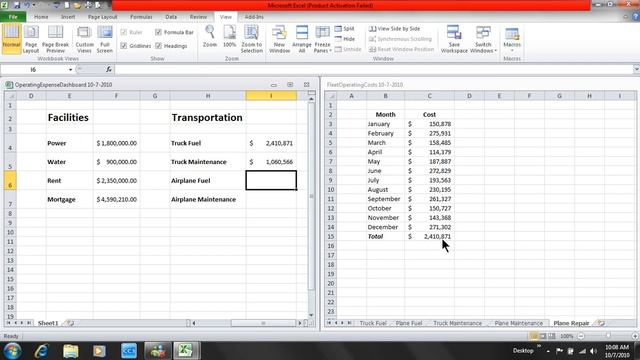Viewport: 640px width, 360px height.
Task: Open the Zoom dialog
Action: 210,37
